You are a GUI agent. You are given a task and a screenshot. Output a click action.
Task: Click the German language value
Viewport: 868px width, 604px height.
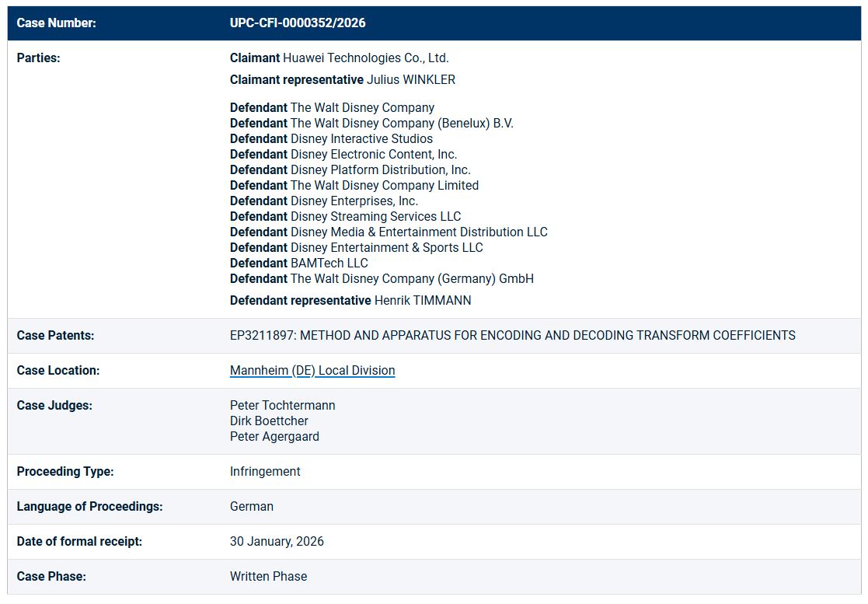tap(252, 507)
